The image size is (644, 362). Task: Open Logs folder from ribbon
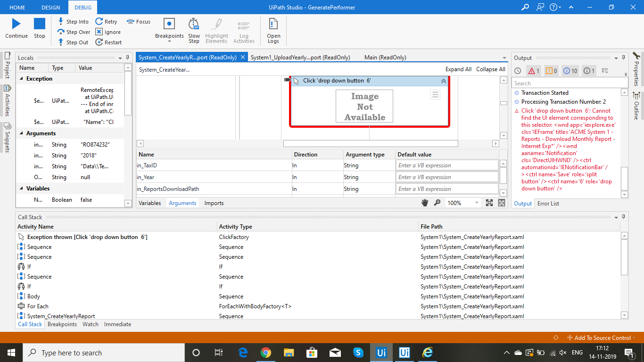(x=273, y=31)
